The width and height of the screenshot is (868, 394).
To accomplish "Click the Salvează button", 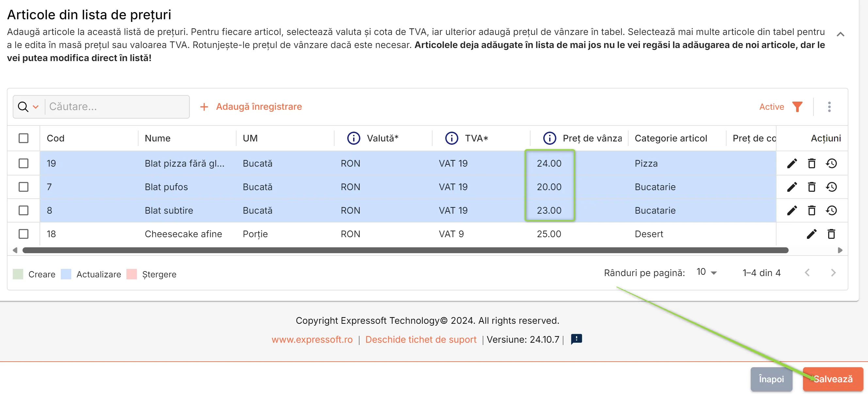I will (833, 379).
